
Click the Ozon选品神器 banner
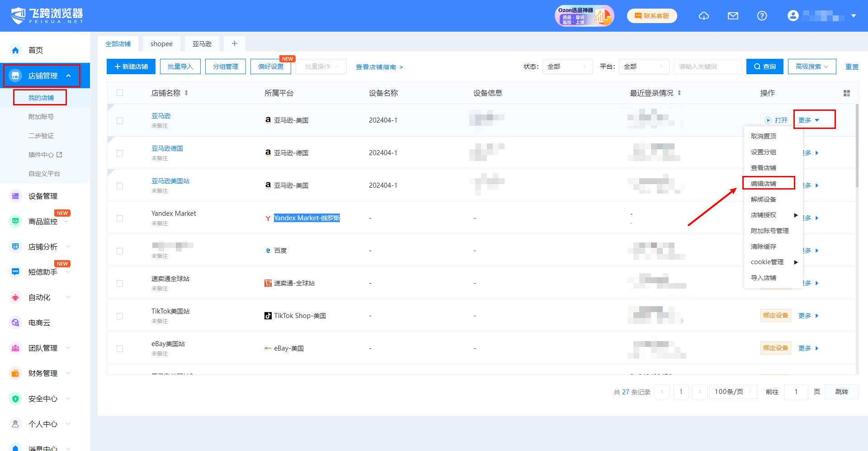pyautogui.click(x=584, y=16)
